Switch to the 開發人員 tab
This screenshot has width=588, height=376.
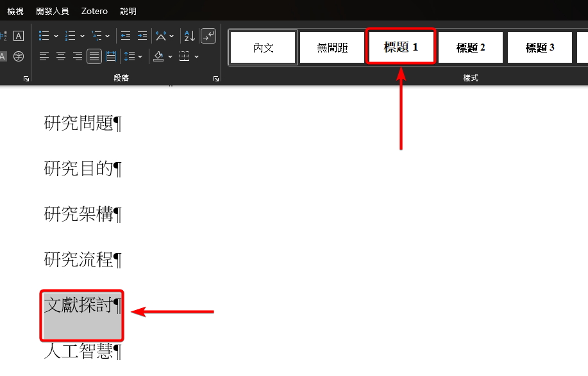point(53,11)
